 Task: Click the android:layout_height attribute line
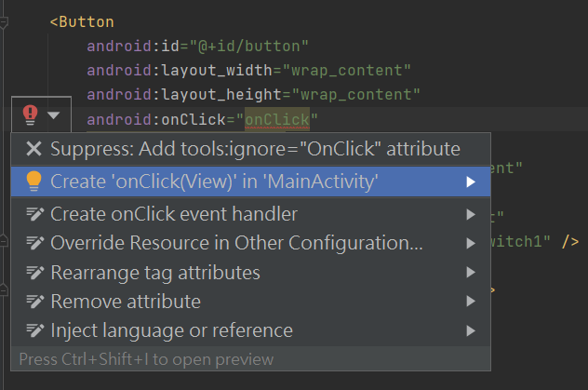[x=253, y=95]
